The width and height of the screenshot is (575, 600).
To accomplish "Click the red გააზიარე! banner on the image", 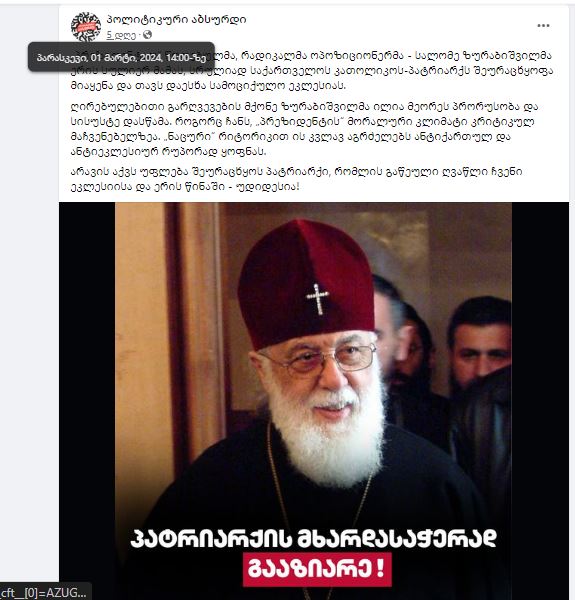I will 317,569.
